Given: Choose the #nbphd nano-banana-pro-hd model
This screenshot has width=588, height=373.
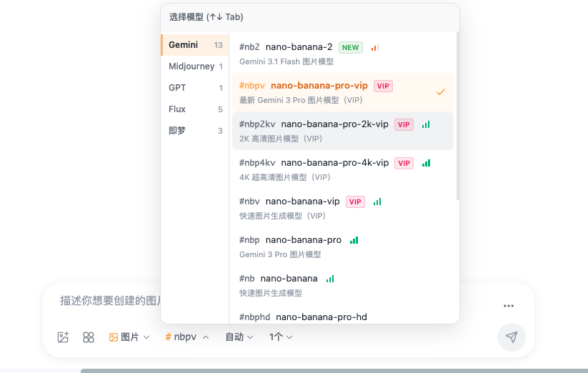Looking at the screenshot, I should tap(343, 315).
